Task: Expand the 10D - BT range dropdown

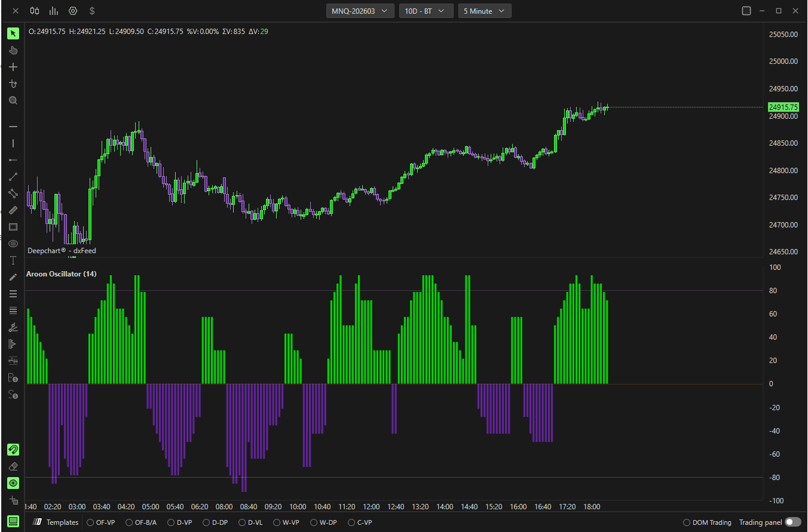Action: click(x=426, y=11)
